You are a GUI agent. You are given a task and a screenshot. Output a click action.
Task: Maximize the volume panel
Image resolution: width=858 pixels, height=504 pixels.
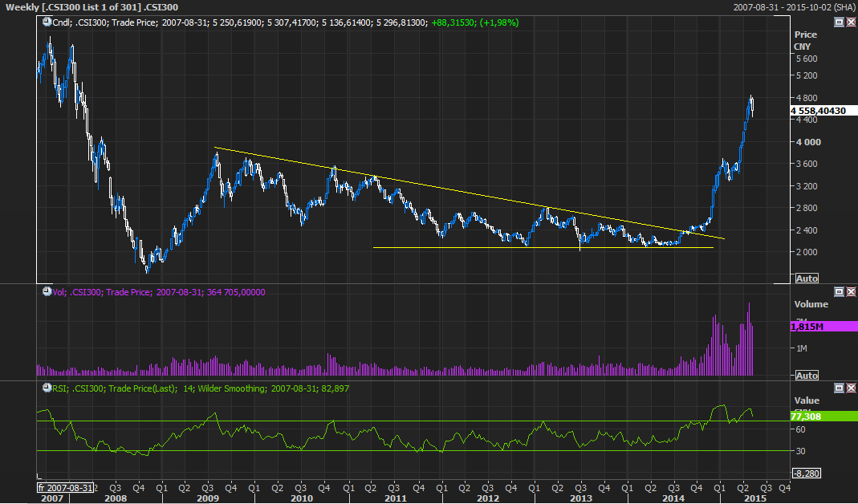(839, 291)
